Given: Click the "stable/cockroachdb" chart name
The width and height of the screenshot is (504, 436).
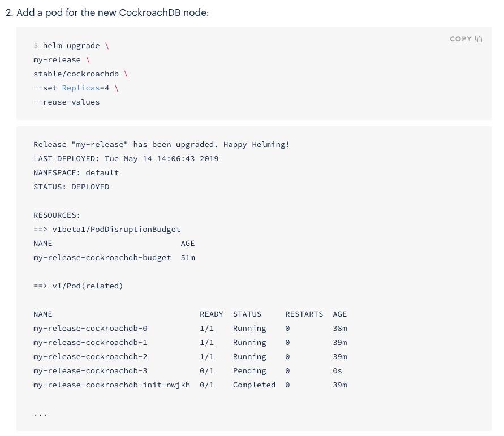Looking at the screenshot, I should [x=76, y=74].
